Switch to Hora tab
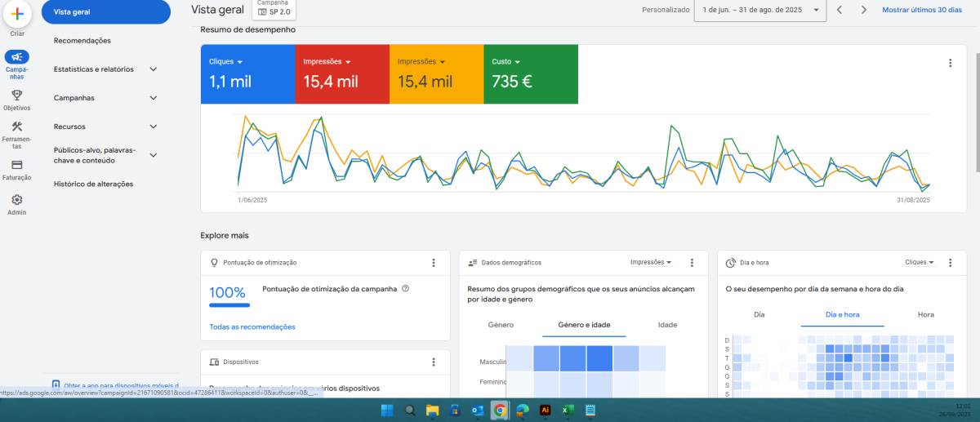This screenshot has width=980, height=422. pos(925,314)
